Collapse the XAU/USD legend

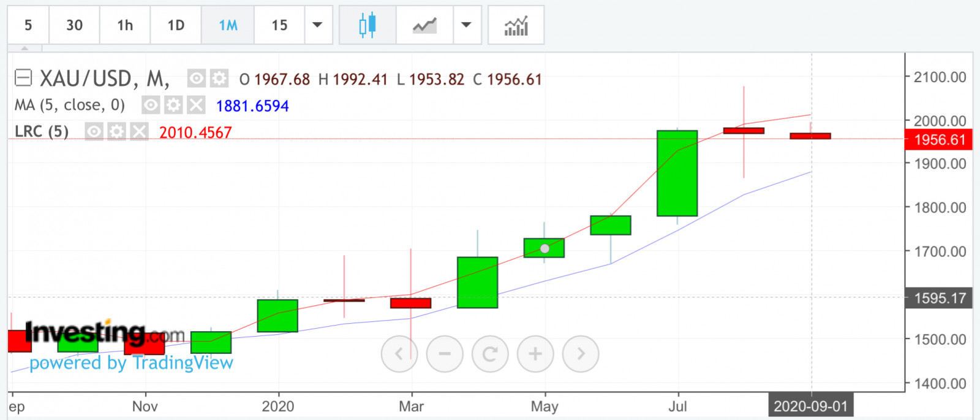(23, 78)
